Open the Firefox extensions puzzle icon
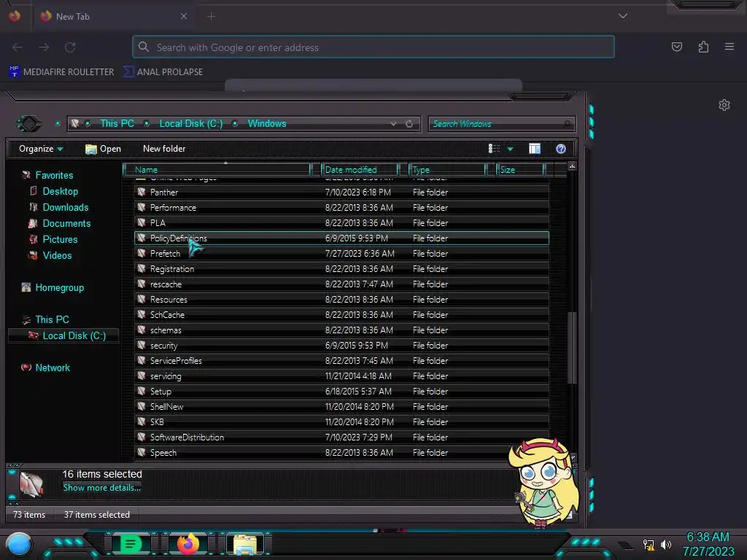 703,47
